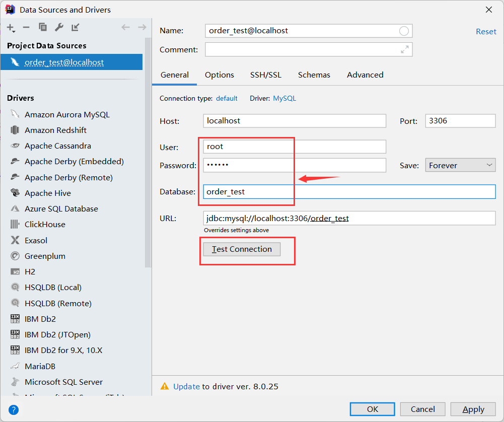The image size is (504, 422).
Task: Expand the Comment field with arrows icon
Action: [405, 49]
